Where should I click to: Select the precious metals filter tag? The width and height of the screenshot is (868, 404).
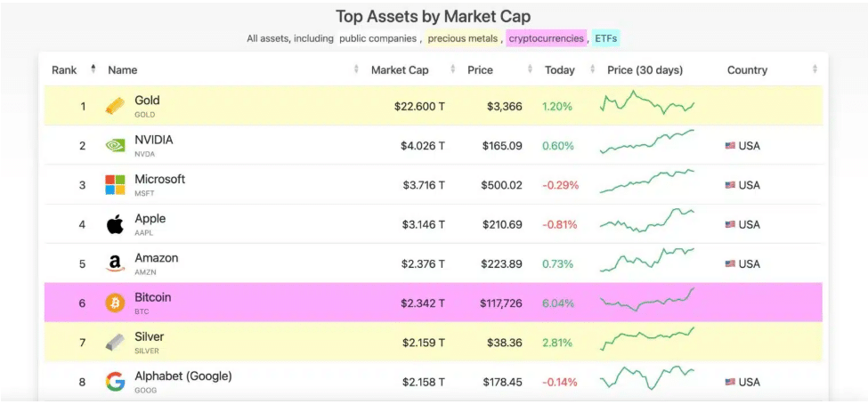point(463,38)
